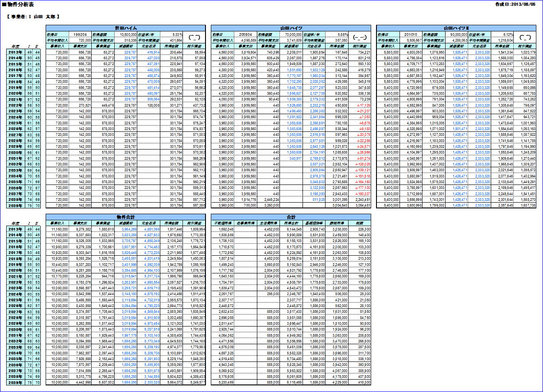The height and width of the screenshot is (392, 543).
Task: Click acquisition price 13,500,000
Action: [x=126, y=34]
